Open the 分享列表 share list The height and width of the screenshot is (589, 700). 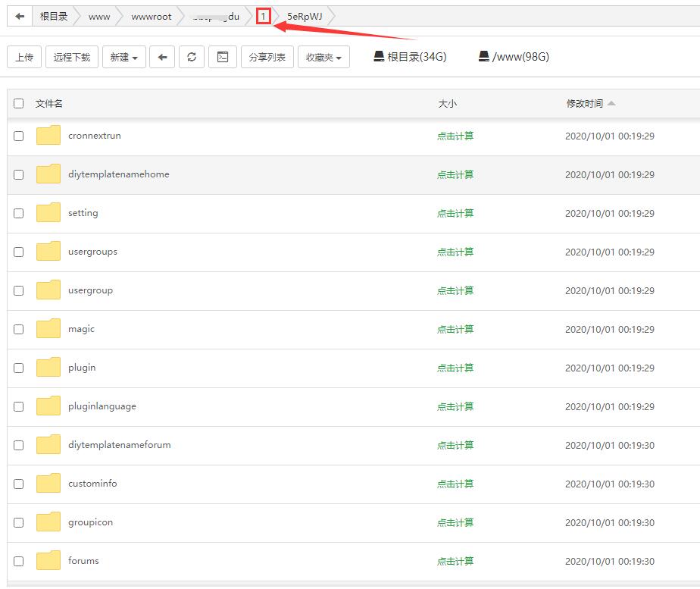267,57
